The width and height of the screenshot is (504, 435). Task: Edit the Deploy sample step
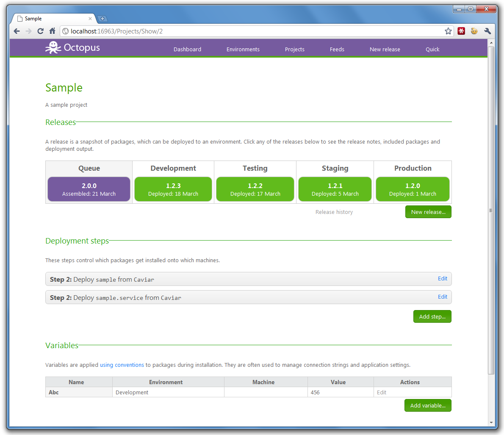442,278
